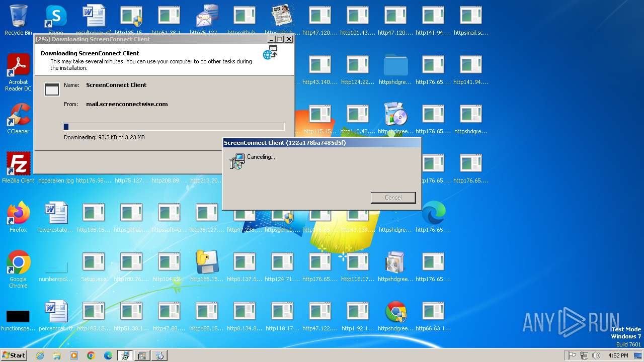The image size is (644, 362).
Task: Click Cancel in ScreenConnect Client dialog
Action: click(x=393, y=198)
